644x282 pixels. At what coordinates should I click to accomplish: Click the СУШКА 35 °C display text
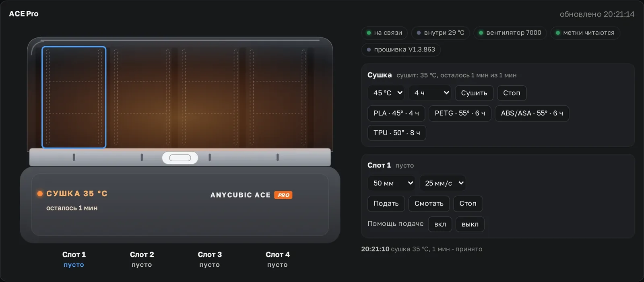pos(77,193)
